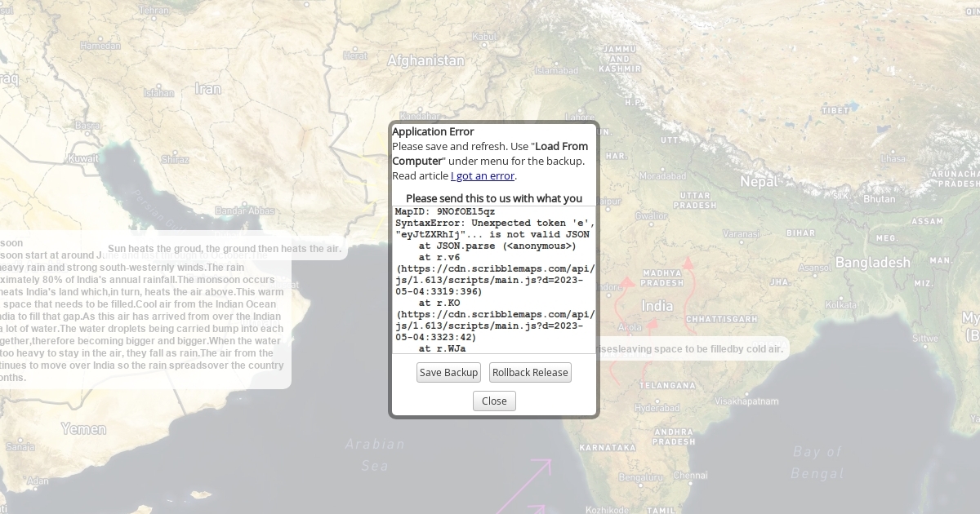980x514 pixels.
Task: Click the Bay of Bengal label
Action: coord(817,462)
